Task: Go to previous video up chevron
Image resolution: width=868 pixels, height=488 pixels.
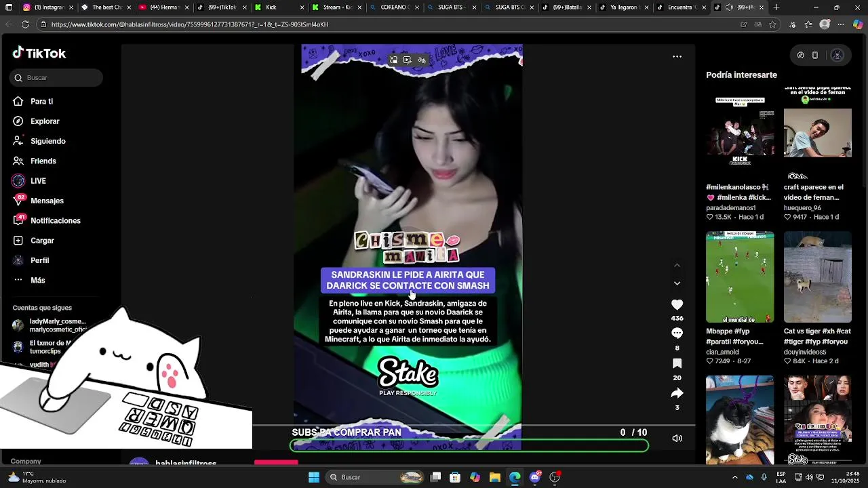Action: [x=677, y=266]
